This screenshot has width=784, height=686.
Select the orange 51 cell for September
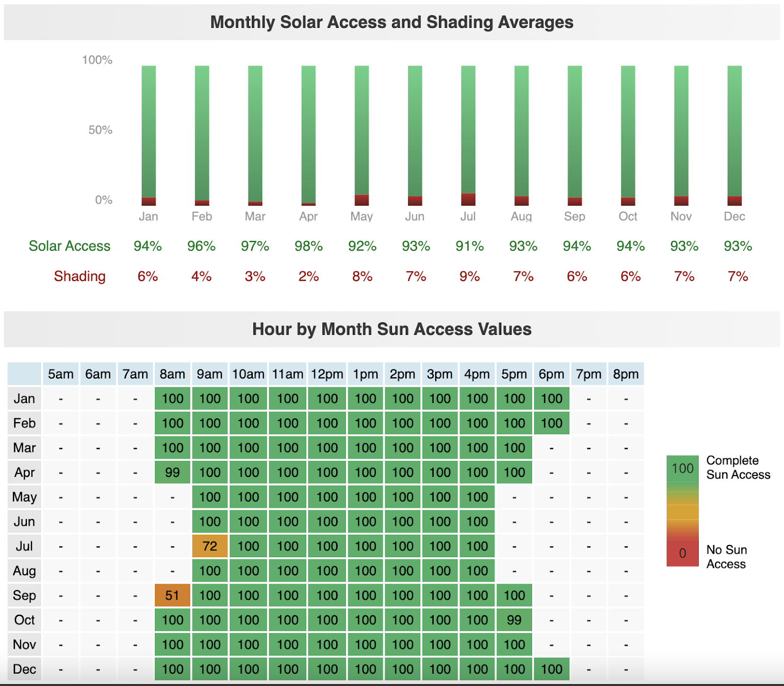(x=172, y=595)
